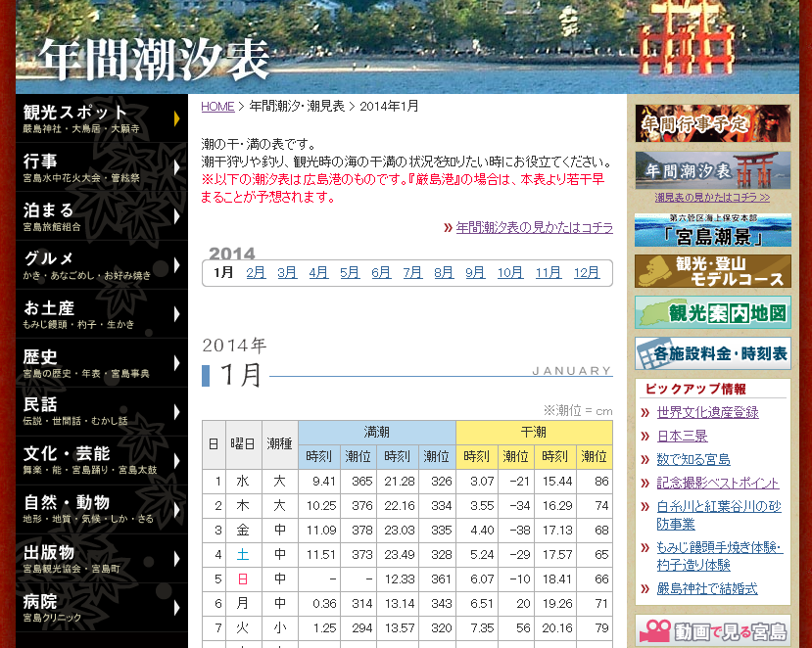This screenshot has height=648, width=812.
Task: Open the 年間行事予定 banner
Action: tap(712, 123)
